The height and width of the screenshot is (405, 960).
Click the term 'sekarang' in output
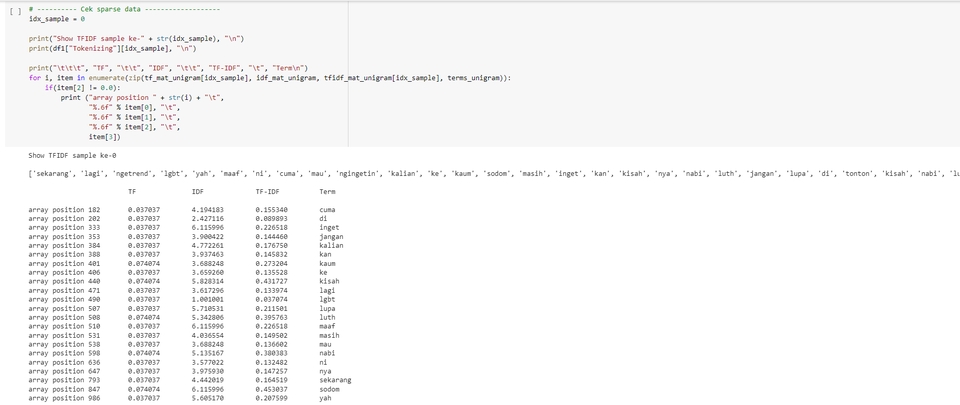coord(336,380)
